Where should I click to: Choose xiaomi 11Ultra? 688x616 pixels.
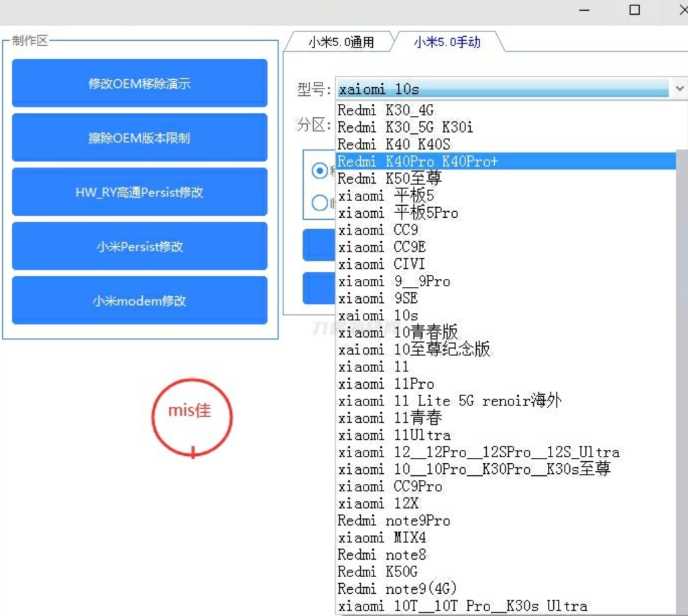click(506, 435)
